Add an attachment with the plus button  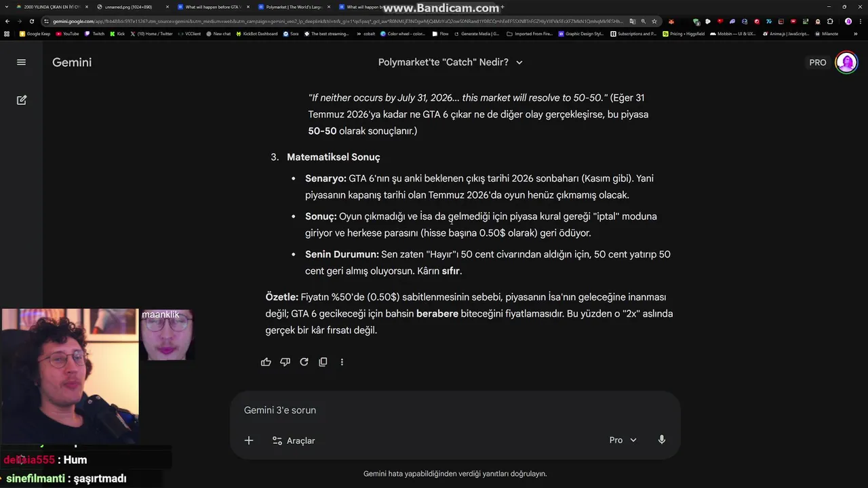click(249, 441)
